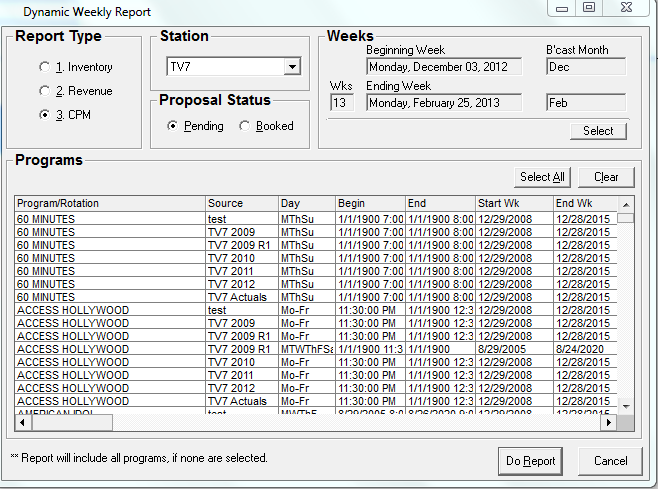Set proposal status to Booked

coord(245,126)
